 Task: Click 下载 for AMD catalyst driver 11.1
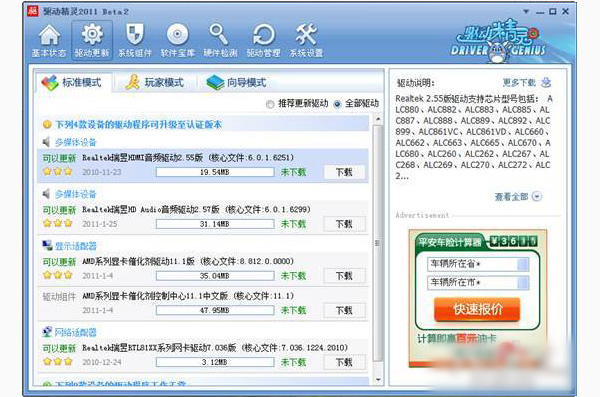coord(344,276)
